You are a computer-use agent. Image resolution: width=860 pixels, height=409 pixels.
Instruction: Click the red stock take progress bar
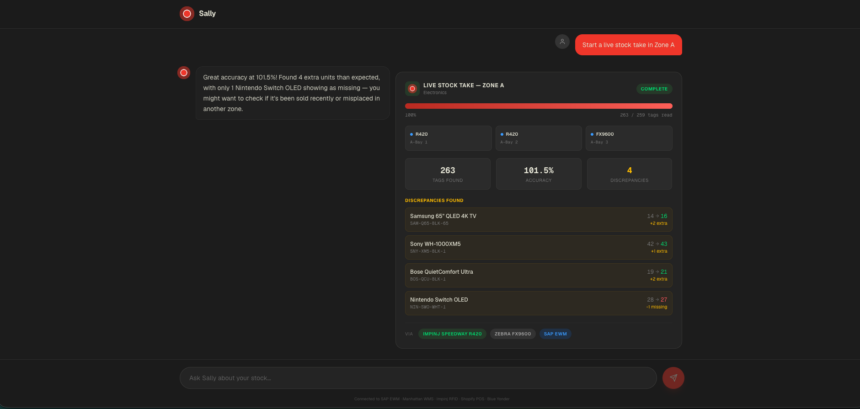click(x=538, y=105)
